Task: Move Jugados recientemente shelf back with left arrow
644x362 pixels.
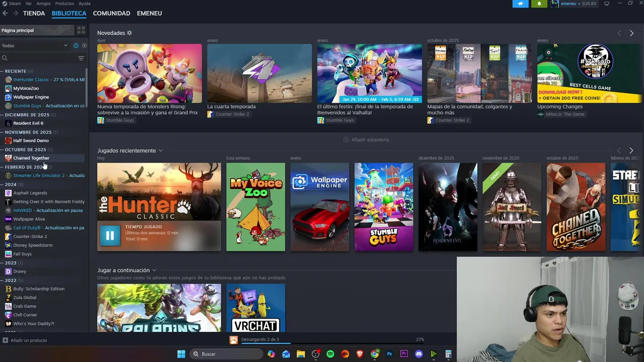Action: [619, 150]
